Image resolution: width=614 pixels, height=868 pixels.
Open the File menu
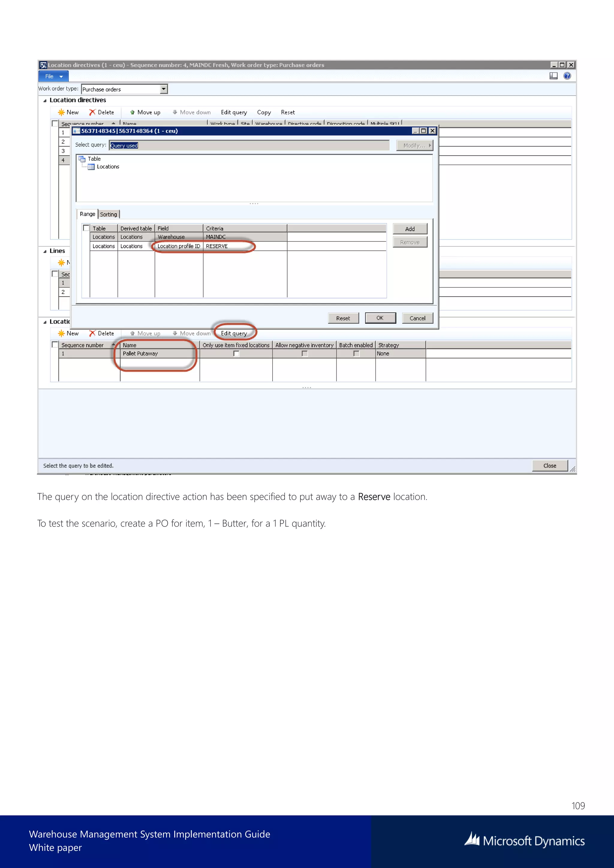[53, 76]
